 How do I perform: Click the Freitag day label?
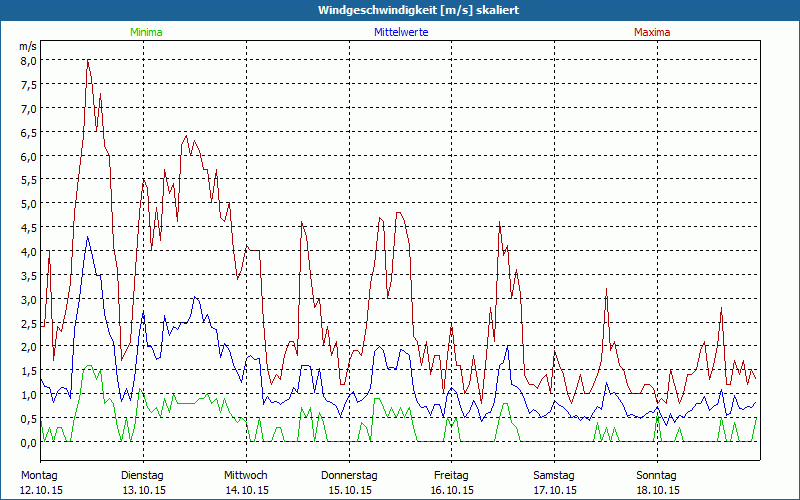tap(452, 476)
